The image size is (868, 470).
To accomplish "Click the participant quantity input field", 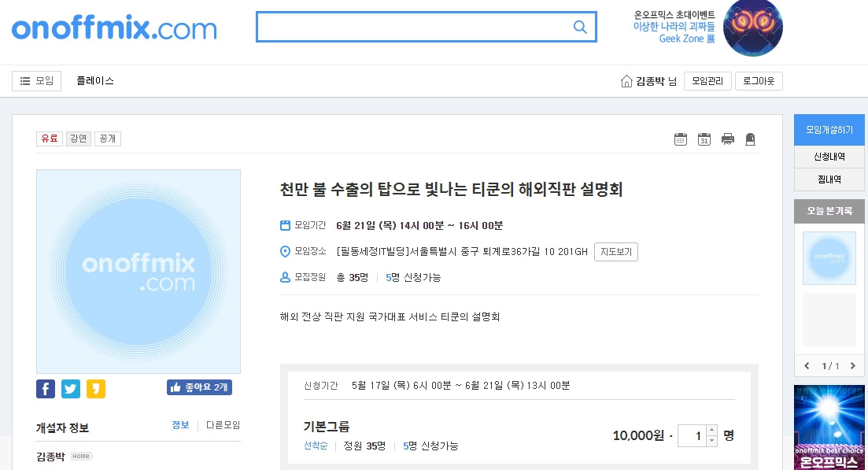I will 692,436.
